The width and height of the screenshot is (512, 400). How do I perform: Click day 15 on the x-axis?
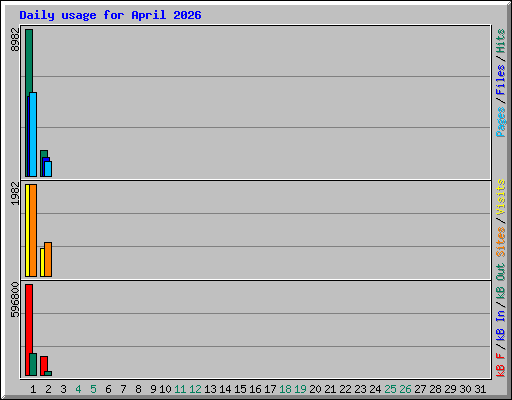240,389
